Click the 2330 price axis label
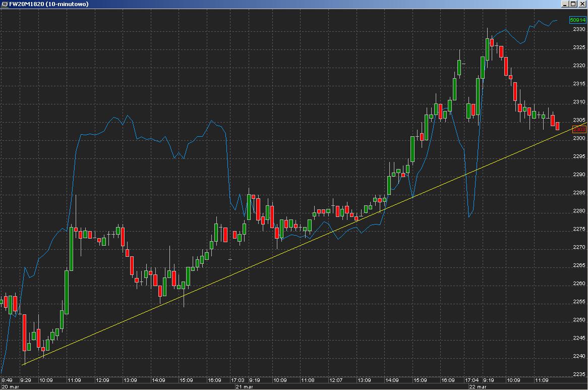The height and width of the screenshot is (390, 588). (579, 29)
